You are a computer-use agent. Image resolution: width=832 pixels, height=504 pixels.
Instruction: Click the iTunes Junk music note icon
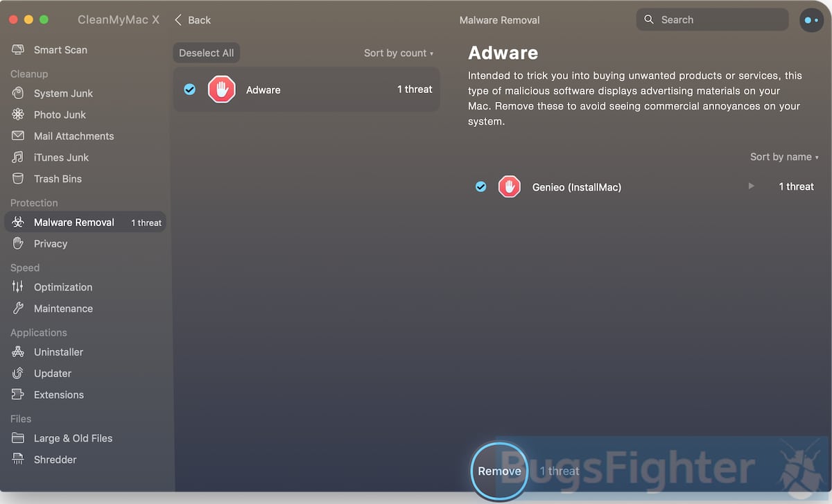tap(18, 158)
